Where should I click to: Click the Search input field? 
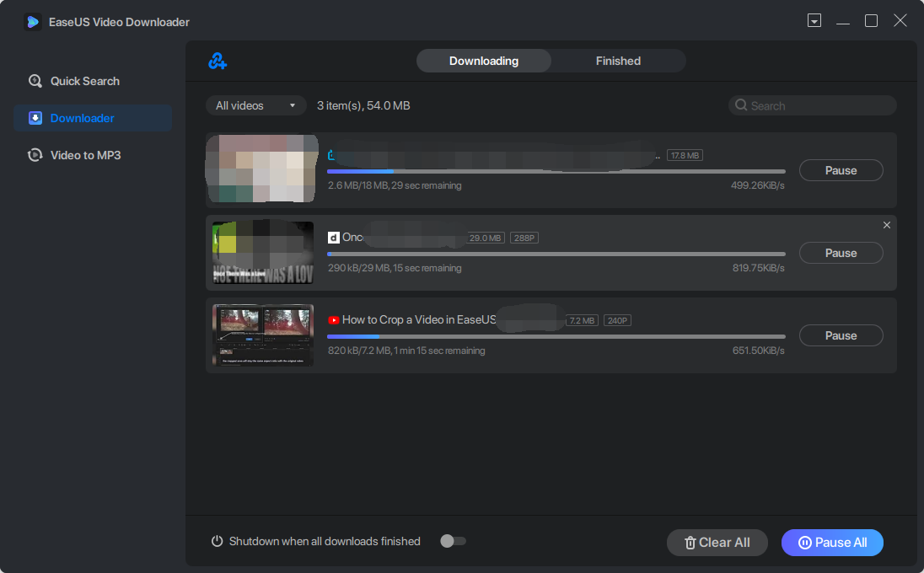coord(813,105)
